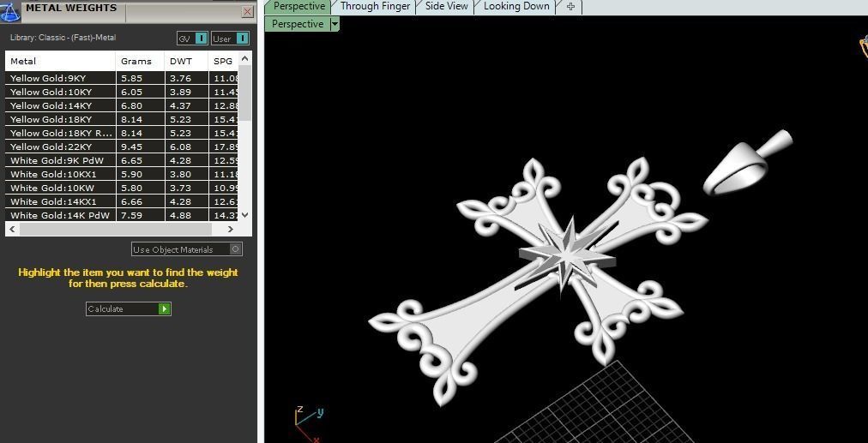This screenshot has height=443, width=868.
Task: Switch to the Looking Down tab
Action: (x=516, y=7)
